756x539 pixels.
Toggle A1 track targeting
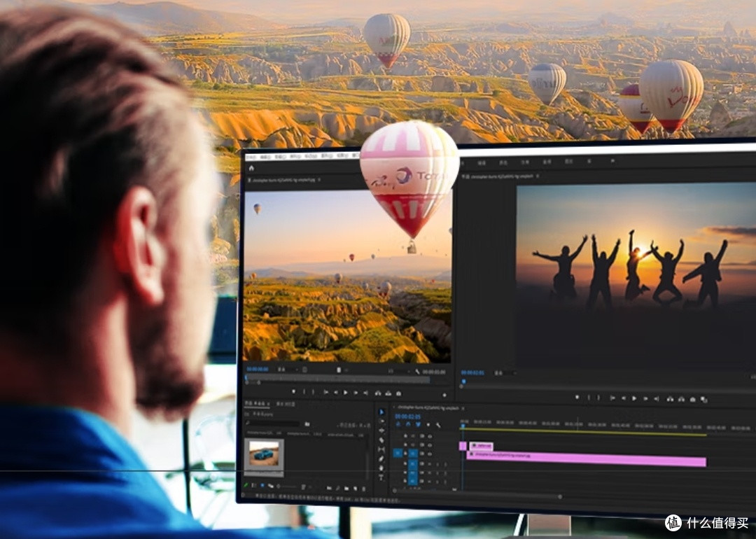pos(413,463)
